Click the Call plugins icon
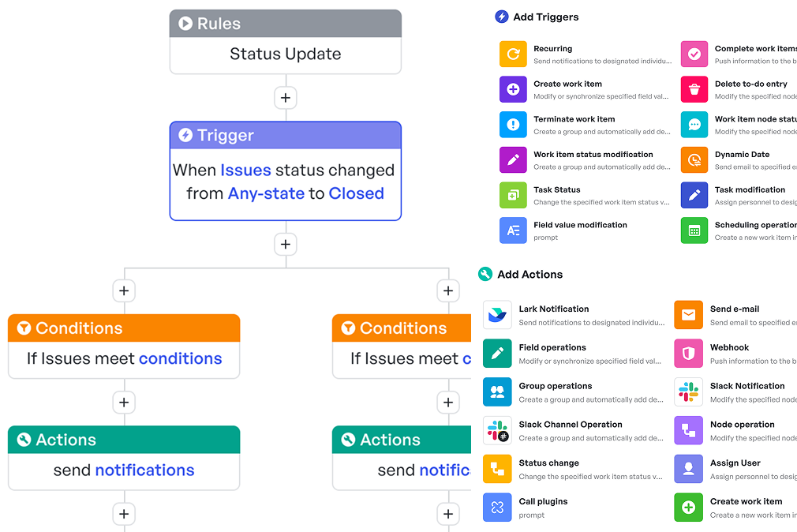The image size is (797, 532). tap(497, 508)
